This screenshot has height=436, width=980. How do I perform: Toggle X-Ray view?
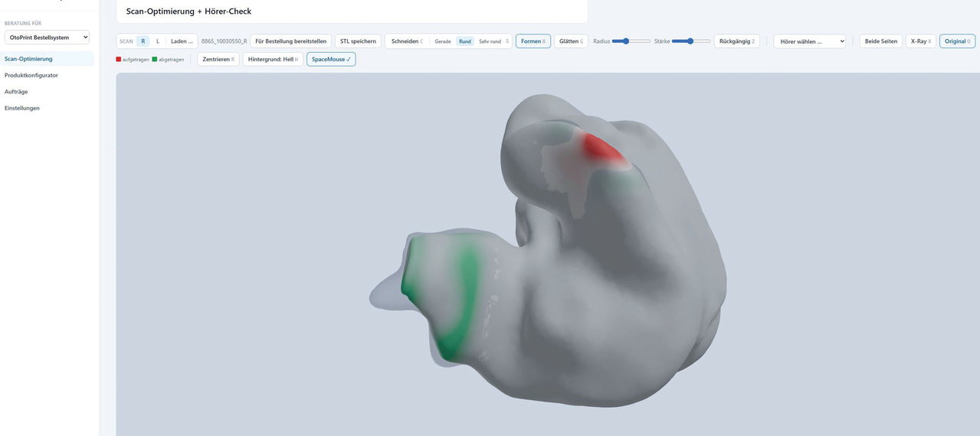[921, 41]
